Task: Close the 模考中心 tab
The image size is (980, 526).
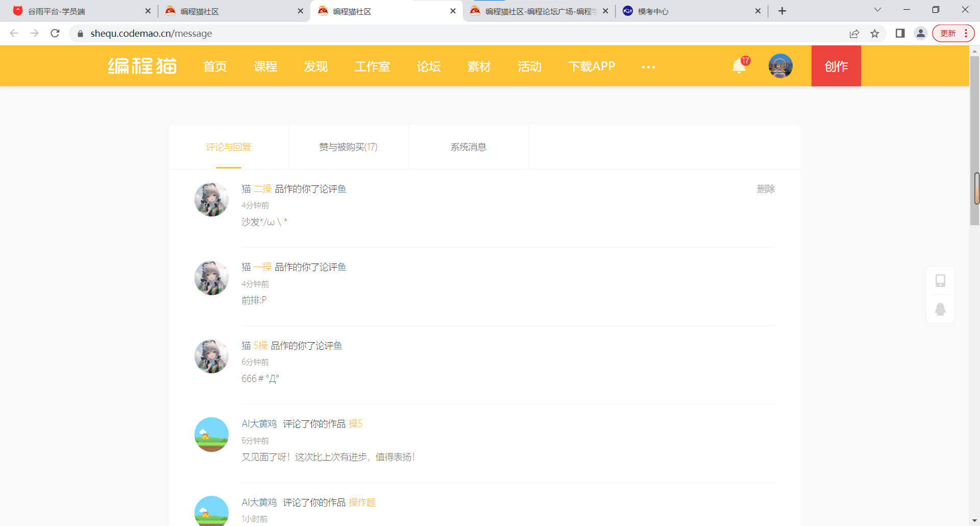Action: [758, 11]
